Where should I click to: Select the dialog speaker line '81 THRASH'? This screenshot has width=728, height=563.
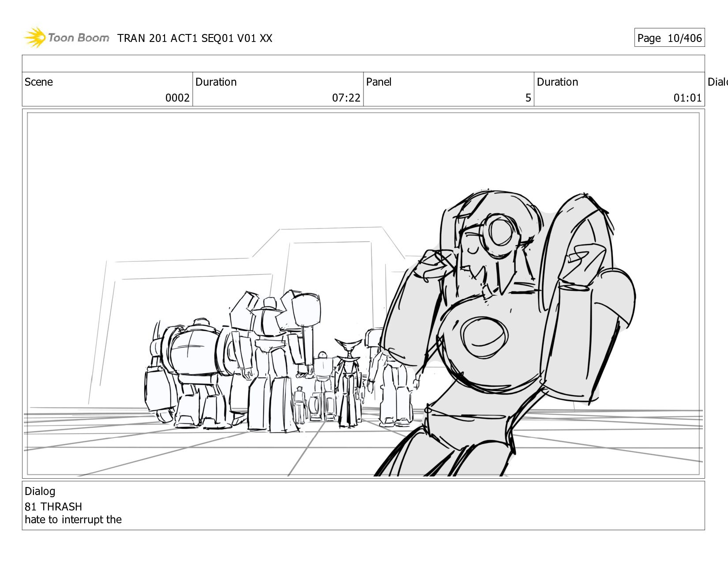pos(53,506)
